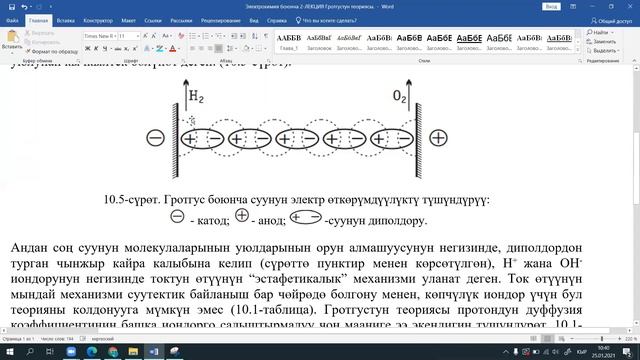Click the ribbon display options icon
The image size is (640, 360).
pos(573,7)
